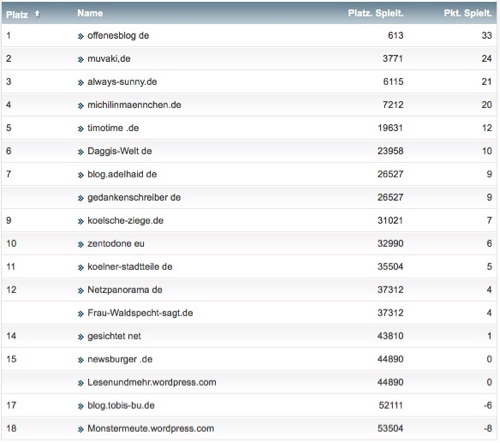
Task: Click the arrow icon before Netzpanorama de
Action: pos(80,291)
